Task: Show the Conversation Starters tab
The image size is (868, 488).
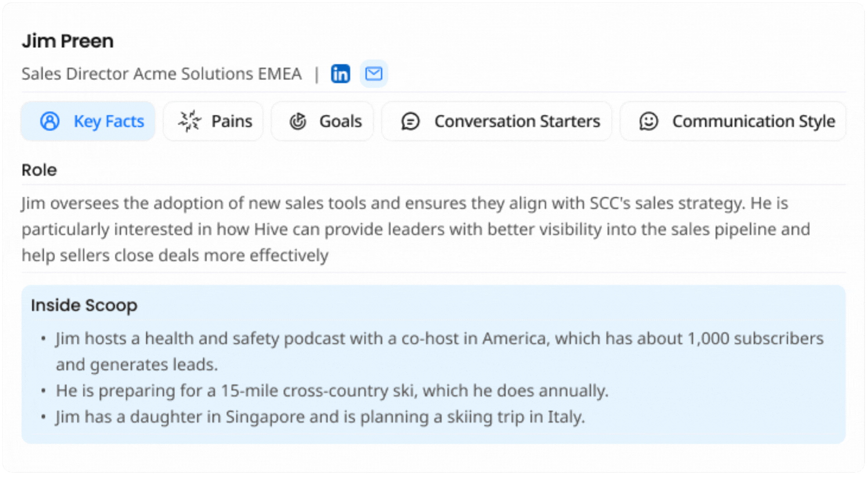Action: 497,121
